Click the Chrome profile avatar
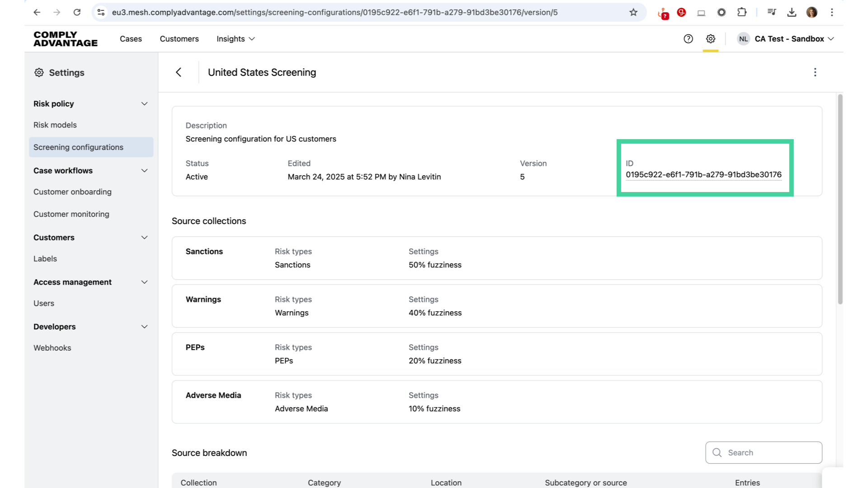Screen dimensions: 868x488 coord(812,12)
